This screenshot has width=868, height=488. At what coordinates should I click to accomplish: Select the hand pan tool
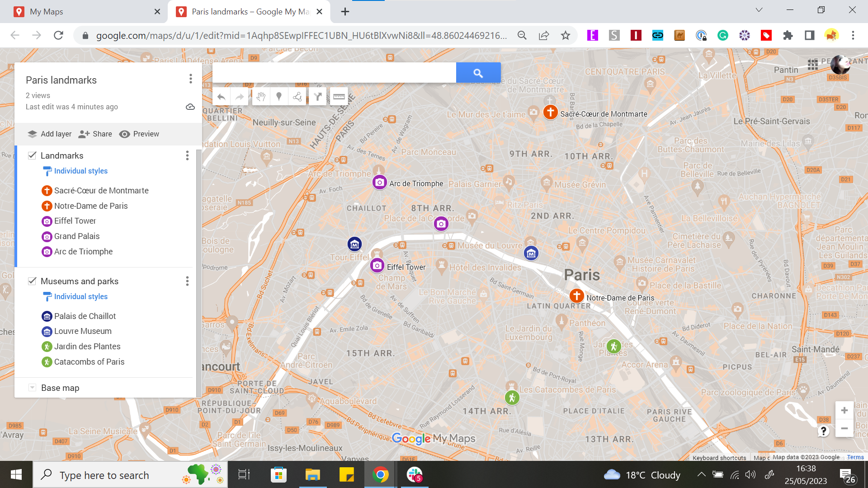pyautogui.click(x=261, y=96)
